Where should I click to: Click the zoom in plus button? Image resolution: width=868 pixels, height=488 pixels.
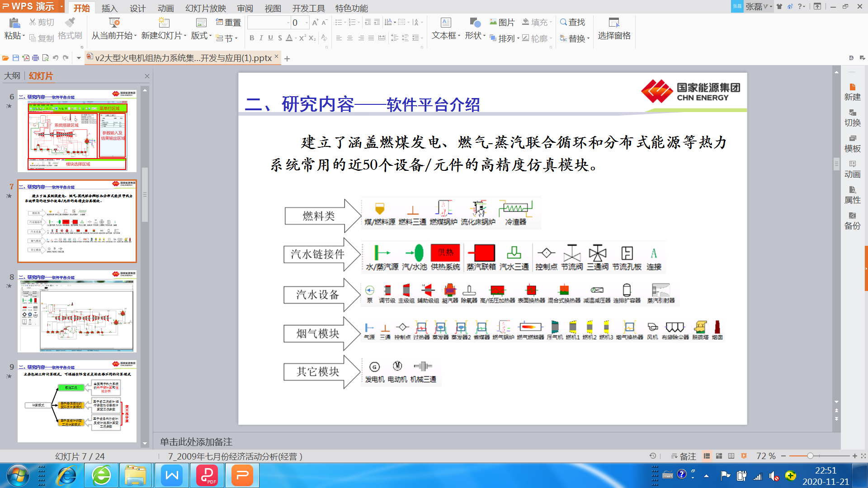point(854,456)
